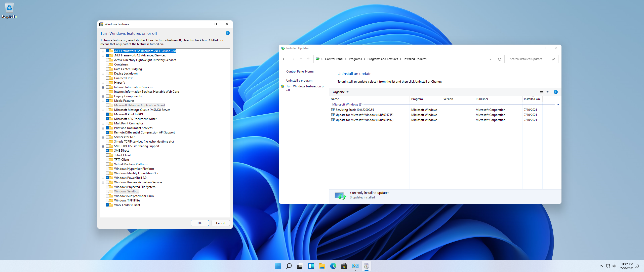
Task: Expand the .NET Framework 3.5 tree node
Action: coord(103,51)
